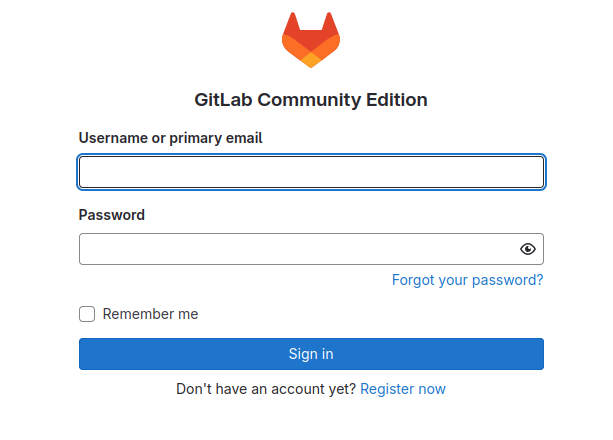Screen dimensions: 613x440
Task: Toggle password visibility in Password field
Action: point(527,249)
